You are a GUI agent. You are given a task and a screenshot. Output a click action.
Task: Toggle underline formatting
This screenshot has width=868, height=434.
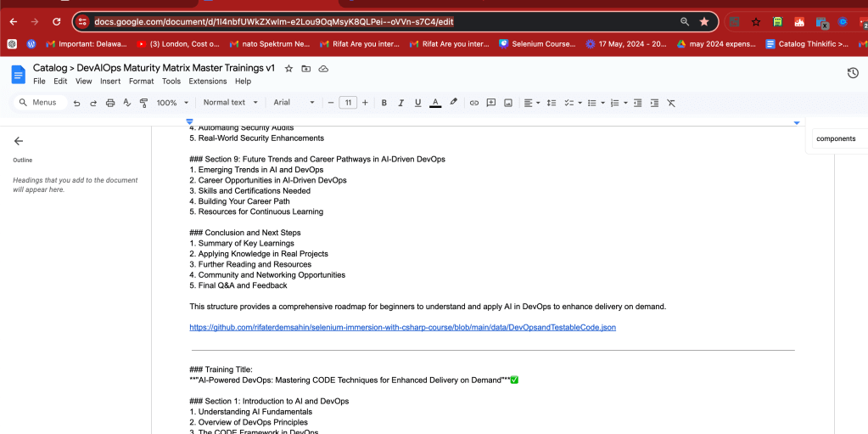[418, 103]
